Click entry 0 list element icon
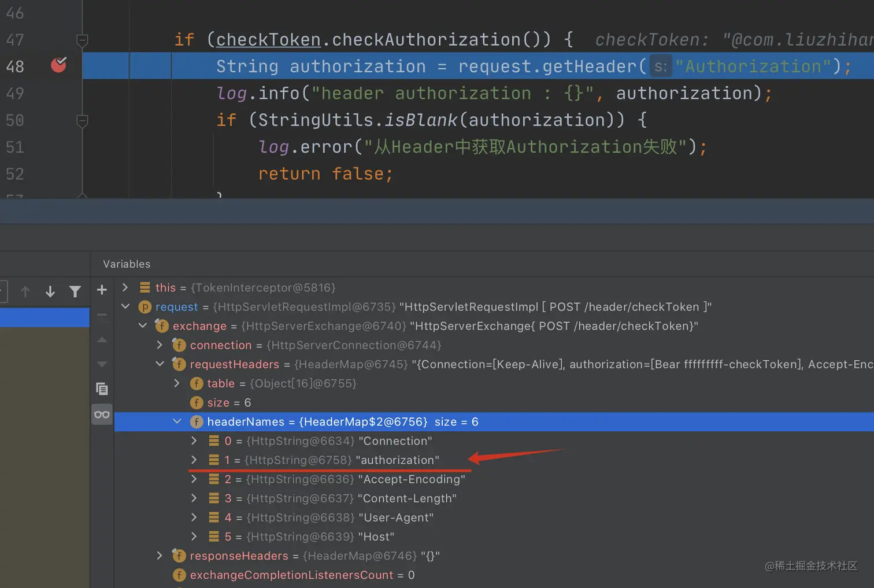Image resolution: width=874 pixels, height=588 pixels. pyautogui.click(x=214, y=441)
